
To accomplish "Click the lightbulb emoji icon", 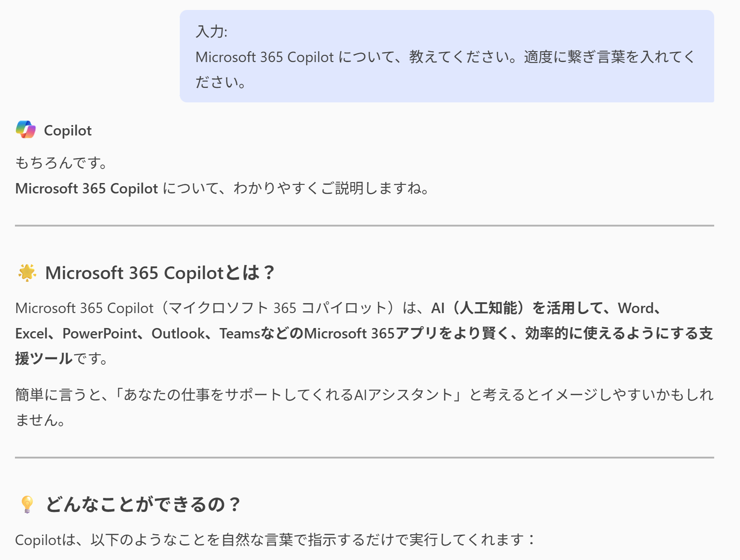I will (27, 504).
